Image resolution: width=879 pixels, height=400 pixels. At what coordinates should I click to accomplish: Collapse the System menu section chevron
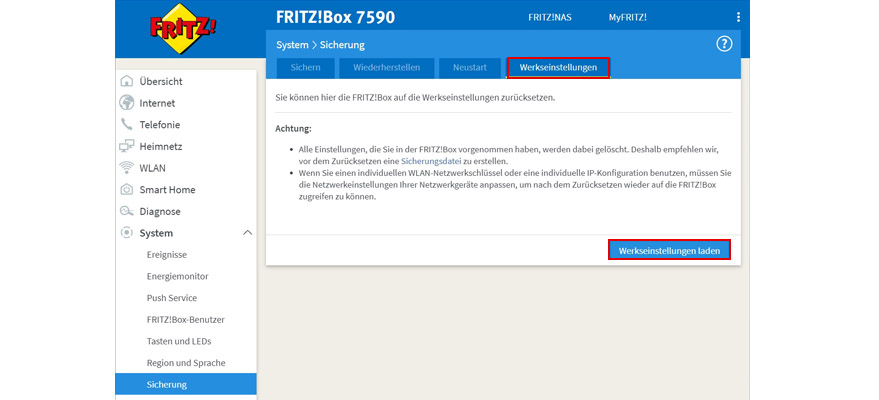[x=247, y=233]
